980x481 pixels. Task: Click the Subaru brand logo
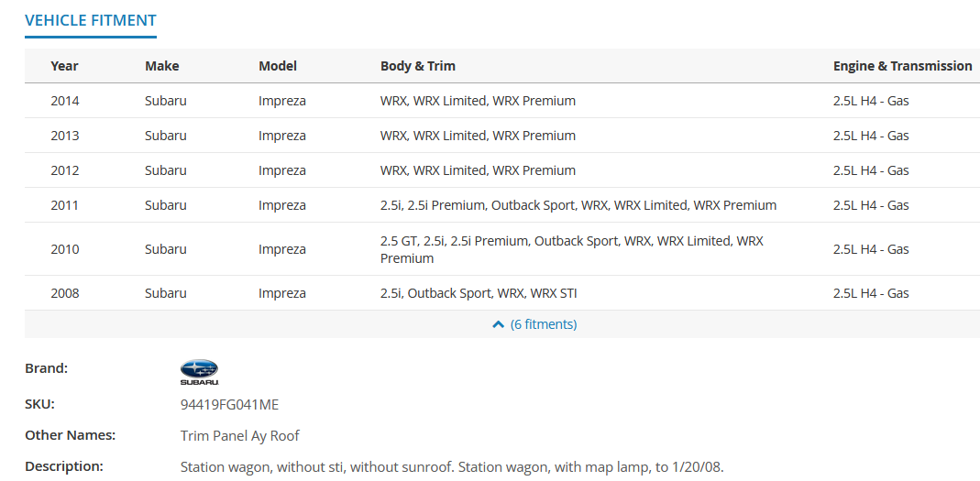(x=199, y=372)
